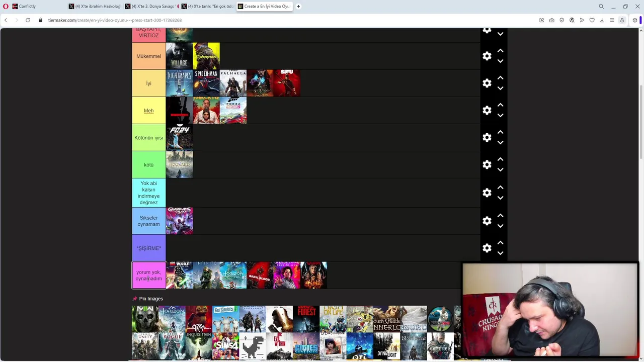Move Mükemmel tier down with arrow
This screenshot has height=362, width=644.
pyautogui.click(x=500, y=61)
